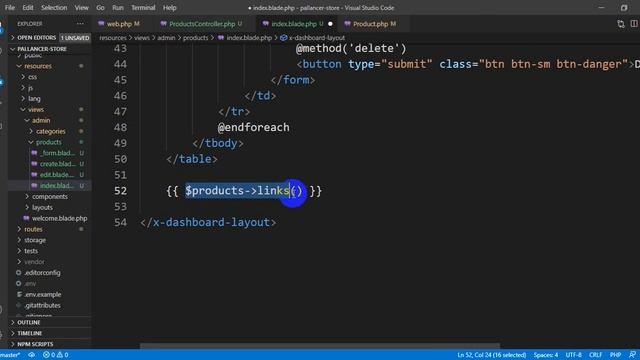Click the sync changes icon in status bar
This screenshot has width=640, height=360.
[x=31, y=355]
